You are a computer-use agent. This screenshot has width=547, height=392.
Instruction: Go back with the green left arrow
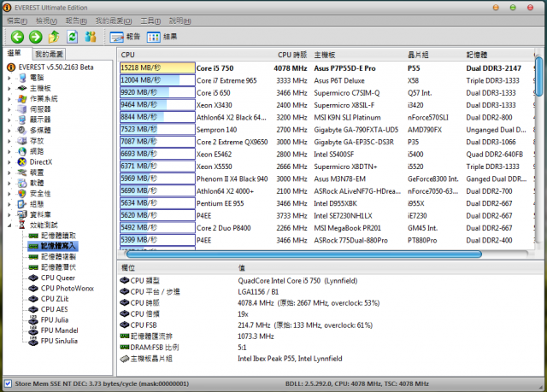coord(17,37)
